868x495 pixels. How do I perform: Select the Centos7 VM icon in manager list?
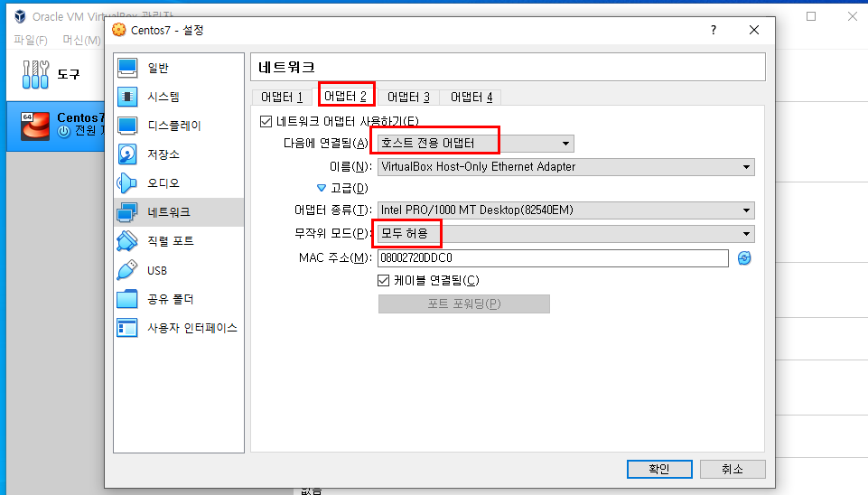tap(35, 126)
